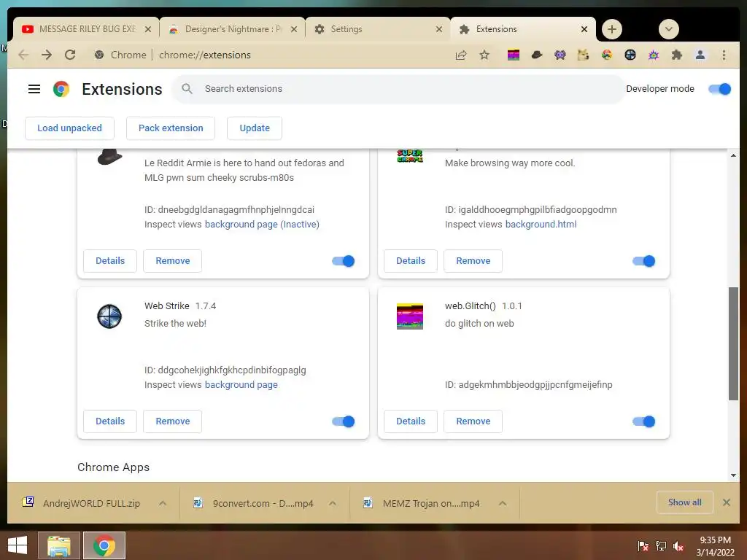Go forward in browser history
Screen dimensions: 747x560
pos(47,55)
